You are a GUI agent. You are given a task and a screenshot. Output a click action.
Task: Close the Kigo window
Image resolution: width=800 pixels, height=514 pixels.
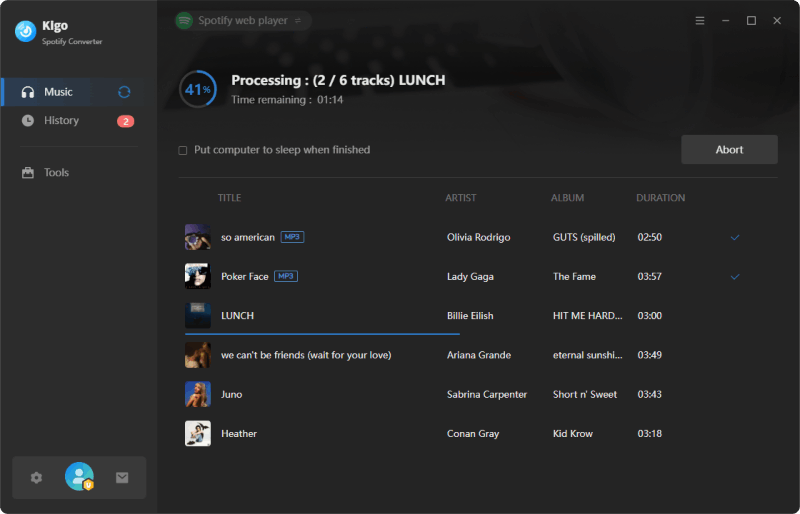pyautogui.click(x=777, y=20)
